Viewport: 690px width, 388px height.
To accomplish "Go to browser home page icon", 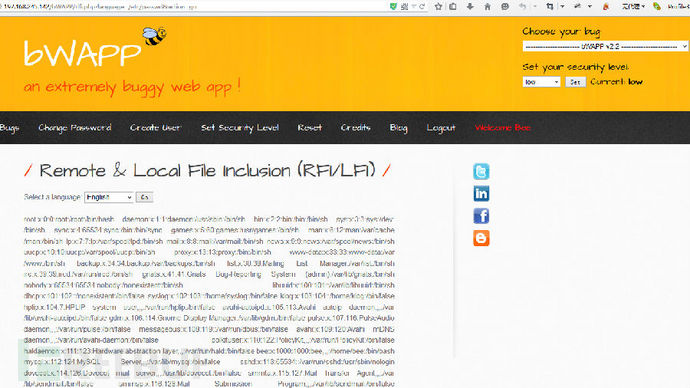I will 487,6.
